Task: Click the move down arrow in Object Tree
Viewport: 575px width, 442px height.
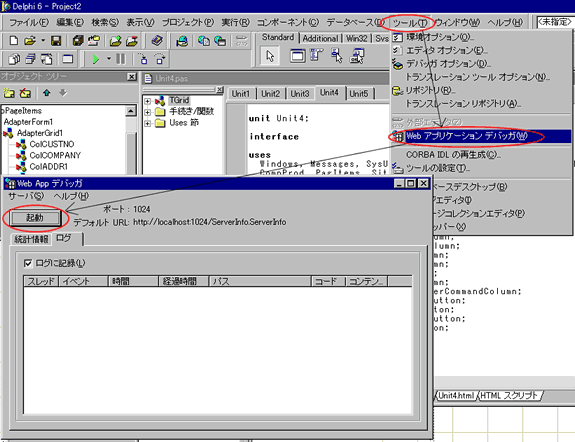Action: [x=63, y=93]
